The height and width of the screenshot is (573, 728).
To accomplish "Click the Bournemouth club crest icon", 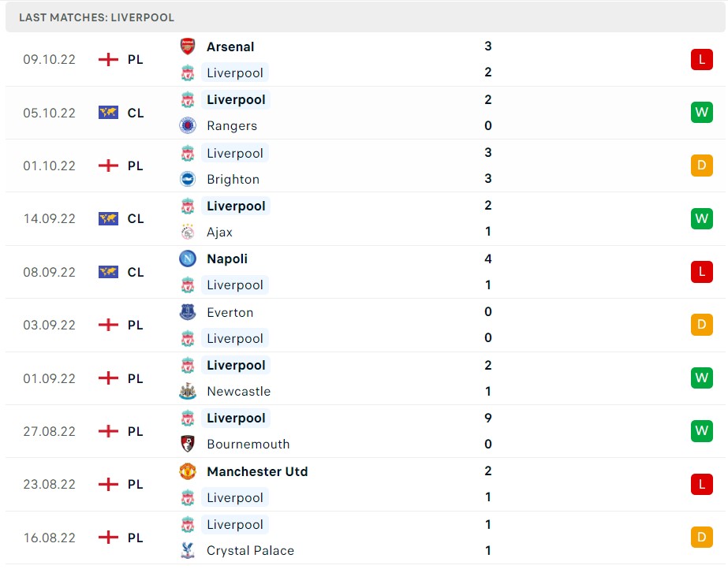I will 187,444.
